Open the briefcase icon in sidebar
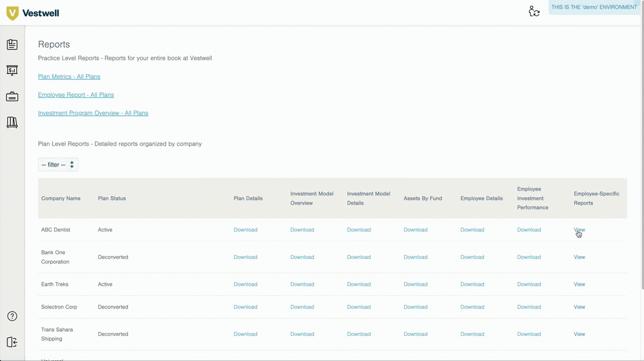 coord(12,97)
